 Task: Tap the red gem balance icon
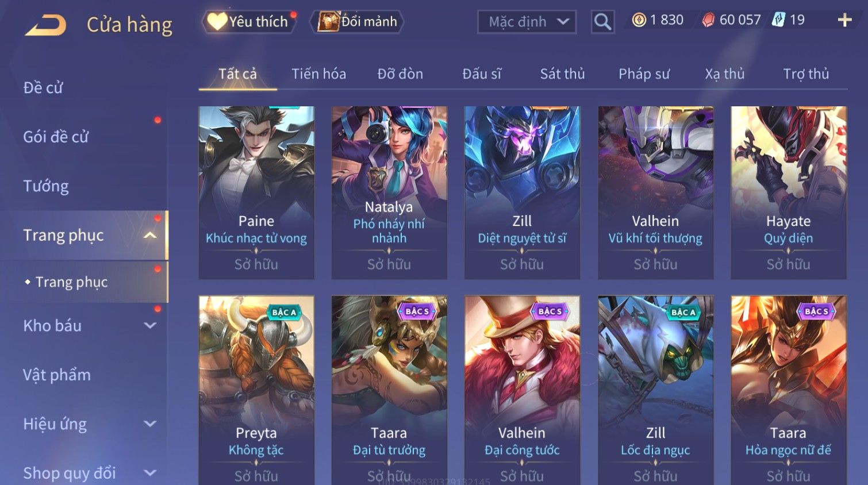click(708, 20)
